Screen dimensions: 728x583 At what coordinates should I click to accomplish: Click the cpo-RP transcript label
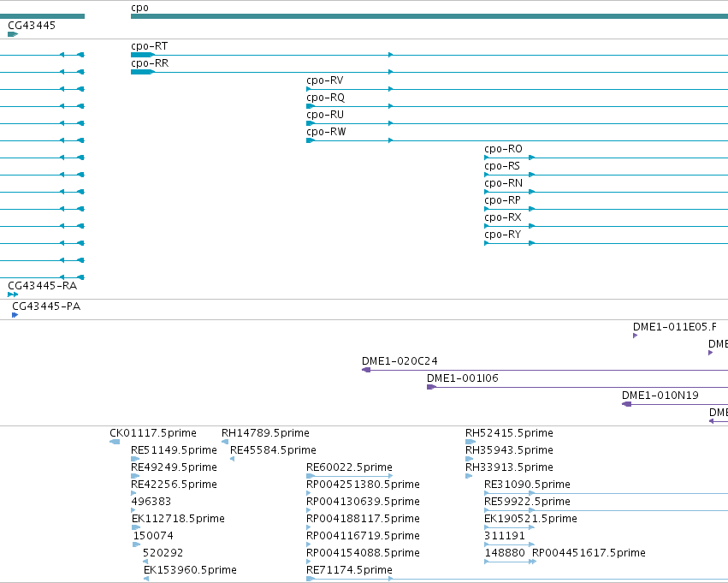click(502, 200)
